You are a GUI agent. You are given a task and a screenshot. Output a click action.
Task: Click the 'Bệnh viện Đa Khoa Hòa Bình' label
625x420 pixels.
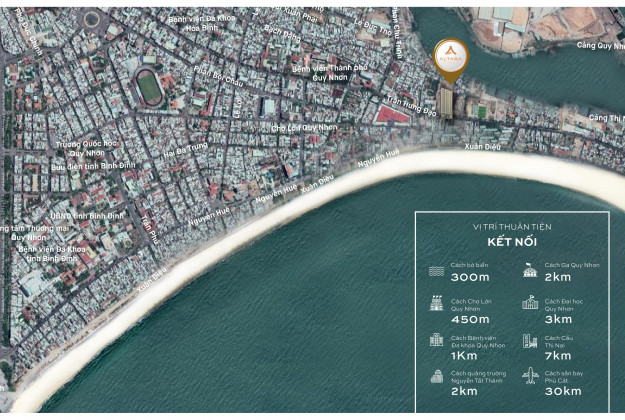202,23
